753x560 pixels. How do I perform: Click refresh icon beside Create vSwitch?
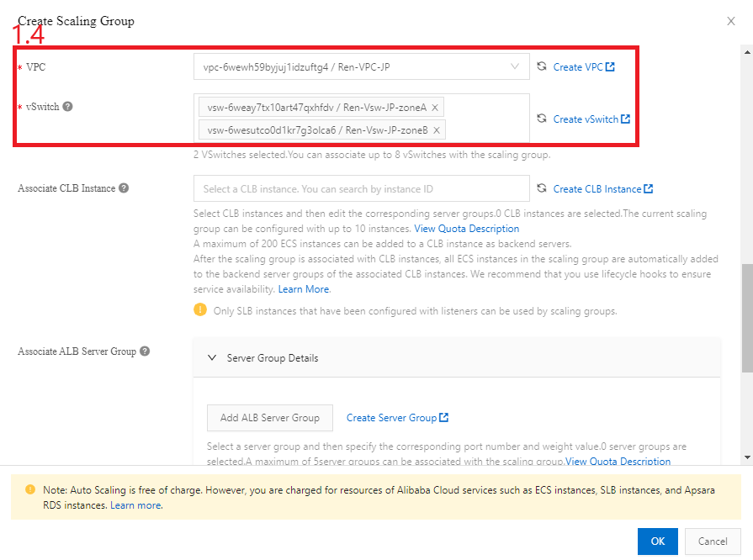point(542,119)
